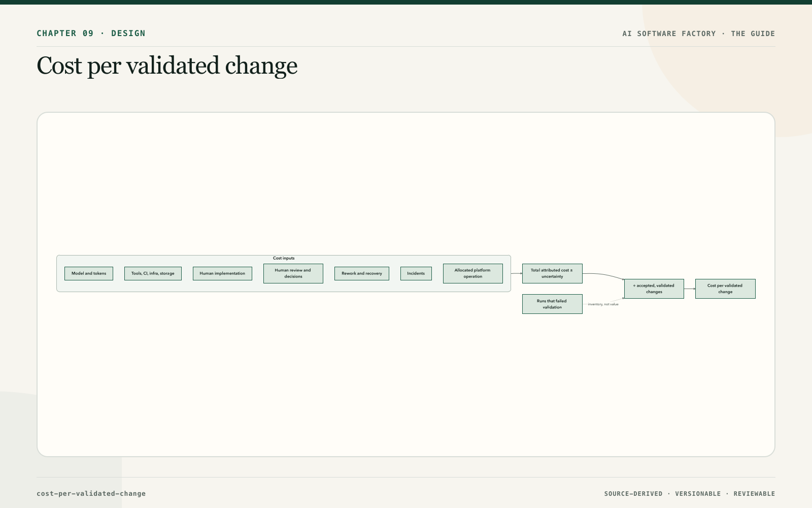Select the 'Tools, CI, infra, storage' node
This screenshot has width=812, height=508.
153,273
